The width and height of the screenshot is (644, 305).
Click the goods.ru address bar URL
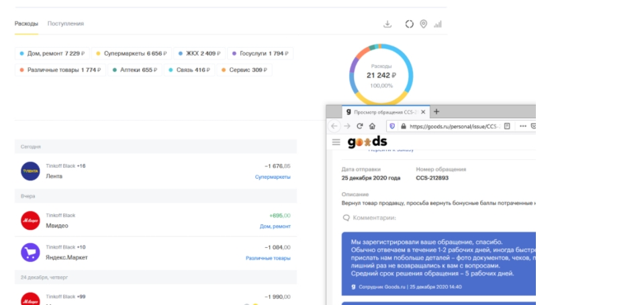[x=454, y=126]
